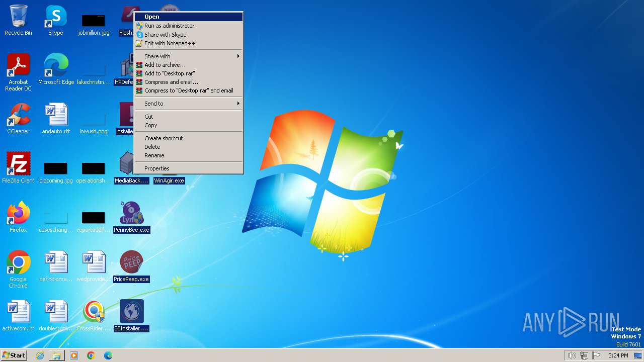Choose Edit with Notepad++
Image resolution: width=644 pixels, height=362 pixels.
(189, 43)
